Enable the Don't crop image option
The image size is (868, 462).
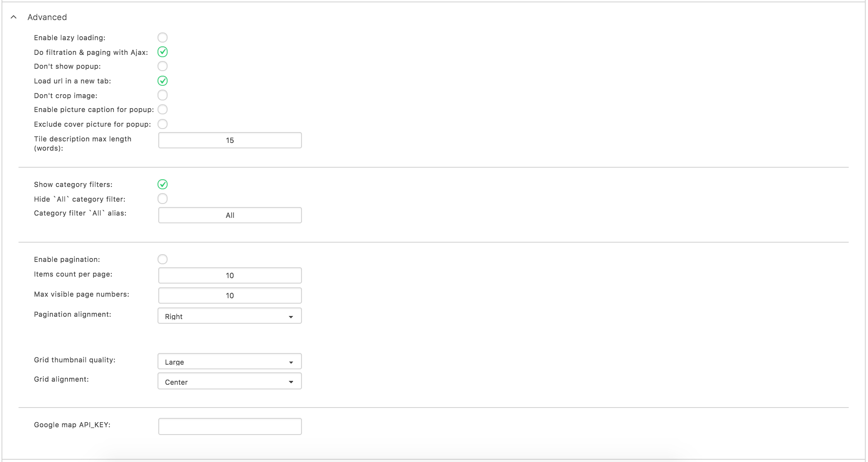pos(163,95)
